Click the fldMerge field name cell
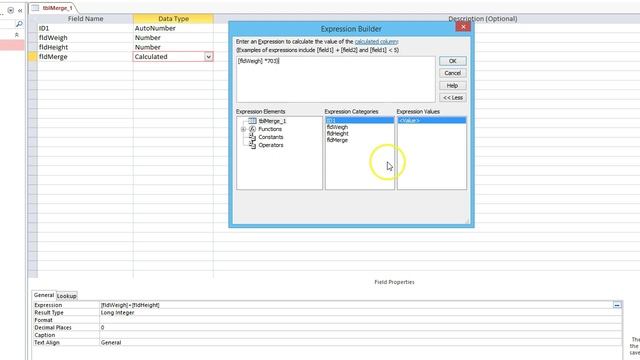 tap(85, 57)
